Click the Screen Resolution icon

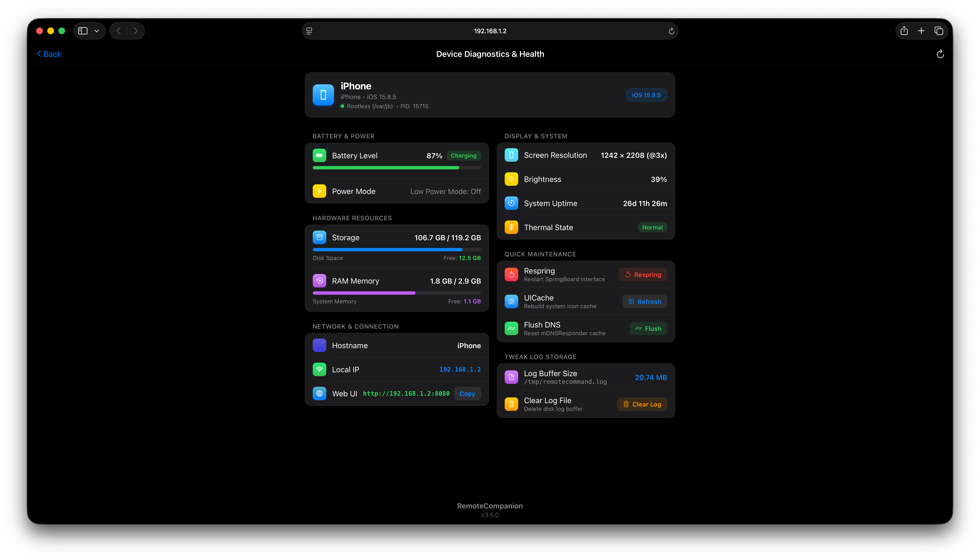[511, 155]
